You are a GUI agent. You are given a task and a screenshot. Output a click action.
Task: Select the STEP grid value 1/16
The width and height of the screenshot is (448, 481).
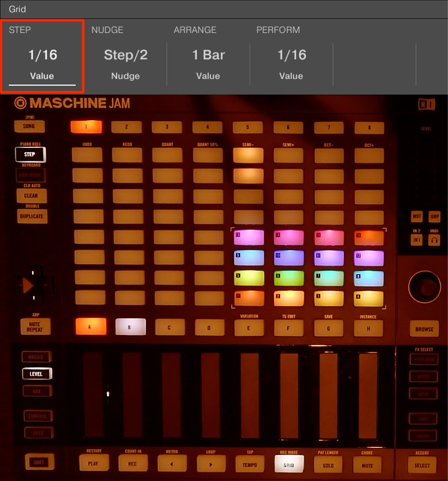(x=43, y=55)
